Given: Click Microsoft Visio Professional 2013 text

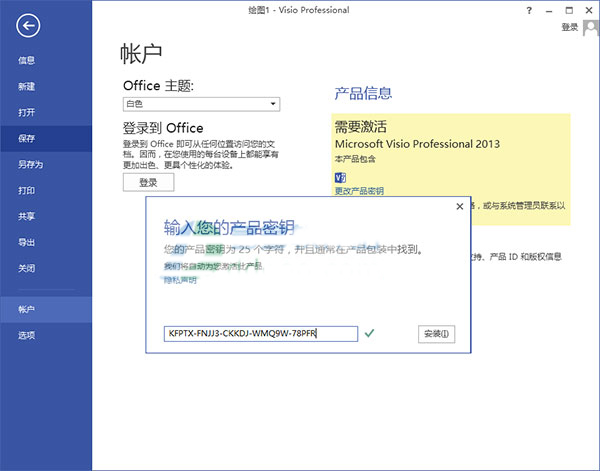Looking at the screenshot, I should coord(417,144).
